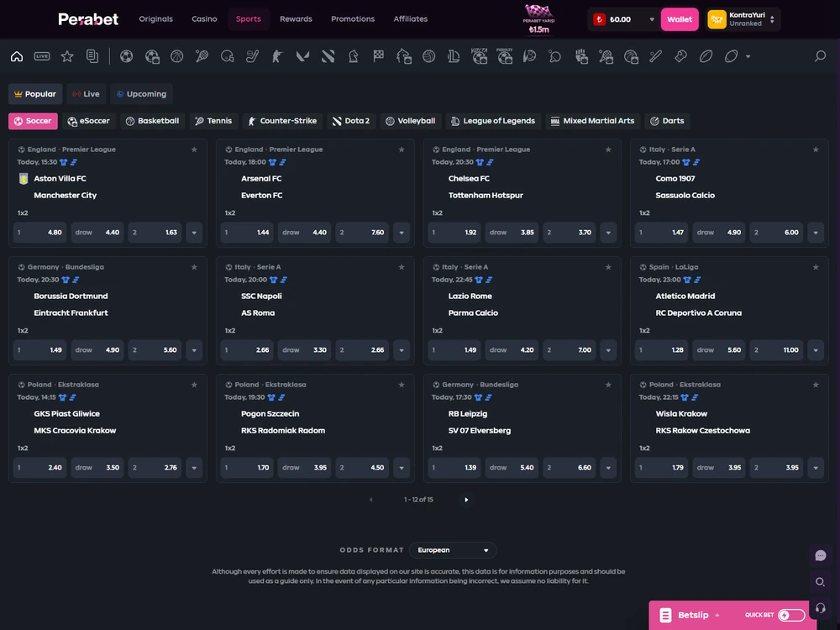Bet on RB Leipzig at 1.39

tap(454, 468)
